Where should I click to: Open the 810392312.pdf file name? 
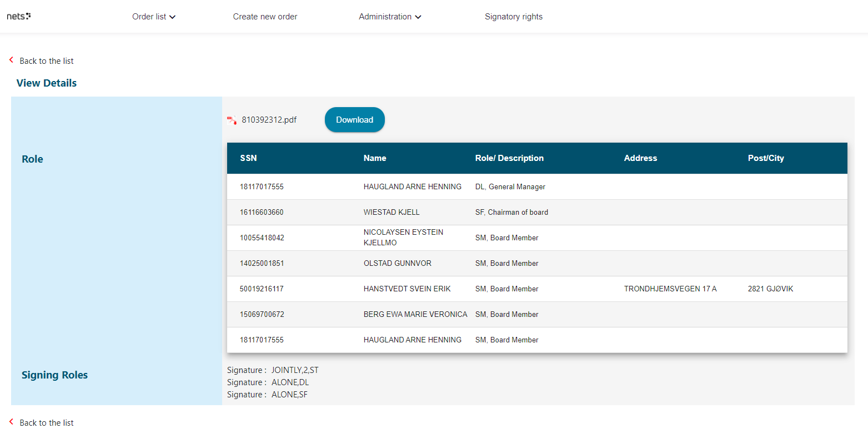269,120
